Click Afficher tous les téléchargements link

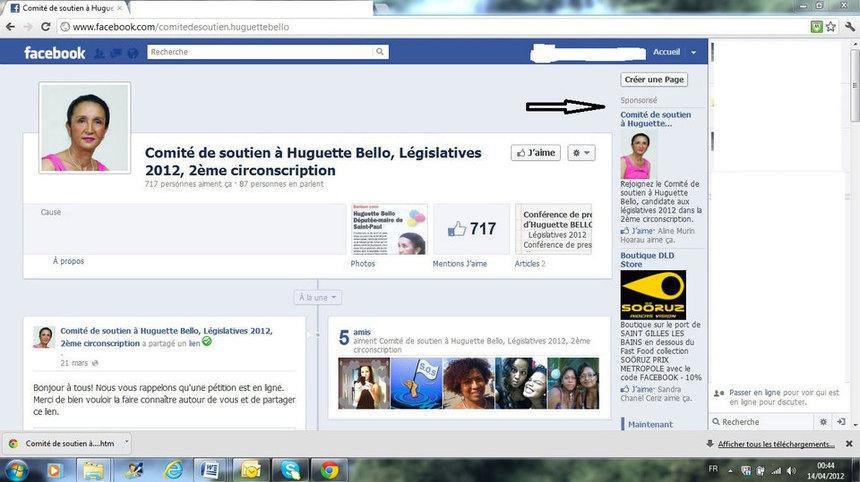(x=776, y=444)
